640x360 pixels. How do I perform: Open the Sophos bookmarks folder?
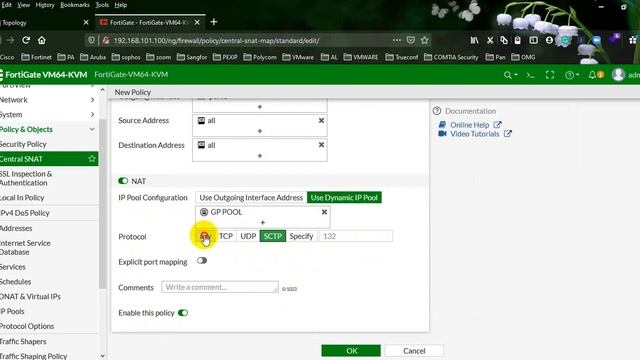point(126,57)
